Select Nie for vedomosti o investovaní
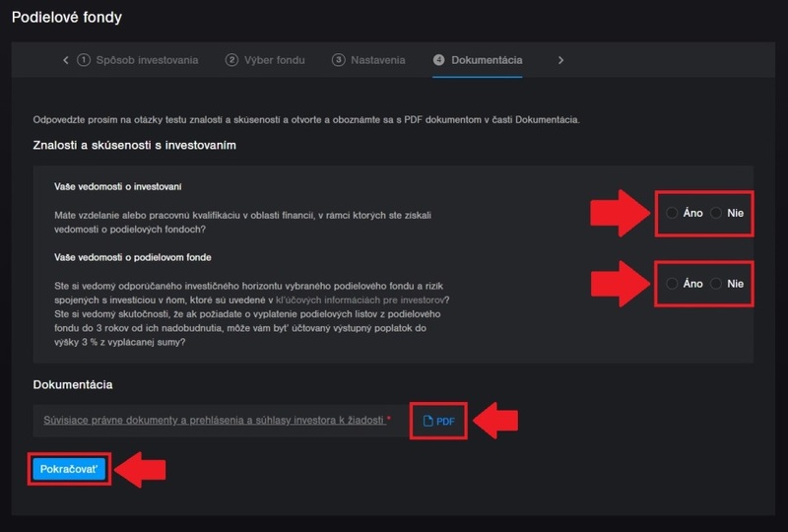The width and height of the screenshot is (788, 532). [716, 213]
